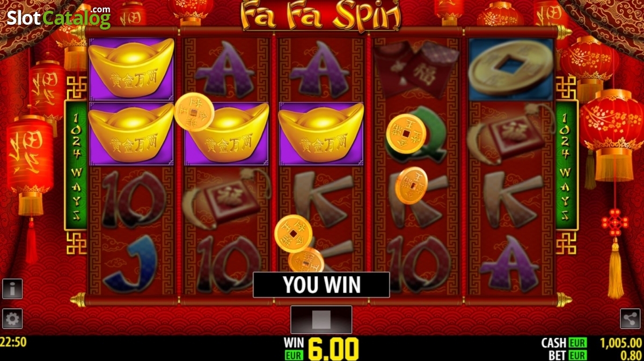Click the Fa Fa Spin title
Image resolution: width=644 pixels, height=361 pixels.
coord(321,16)
